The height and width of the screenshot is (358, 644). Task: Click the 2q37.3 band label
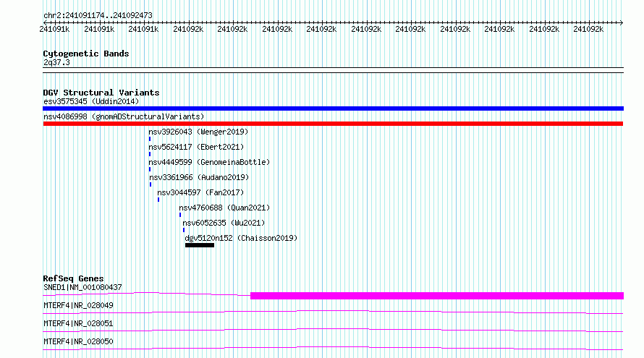click(x=56, y=62)
